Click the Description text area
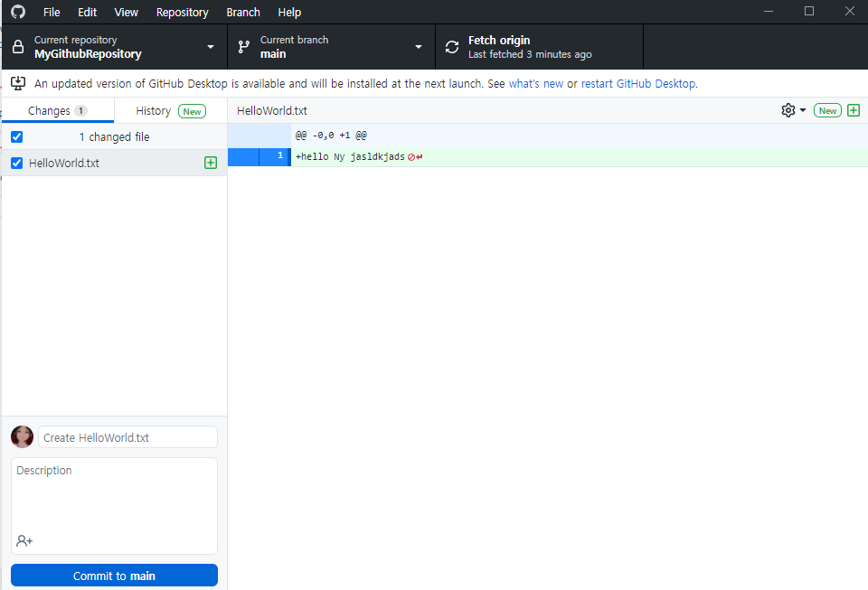The width and height of the screenshot is (868, 590). pos(114,506)
